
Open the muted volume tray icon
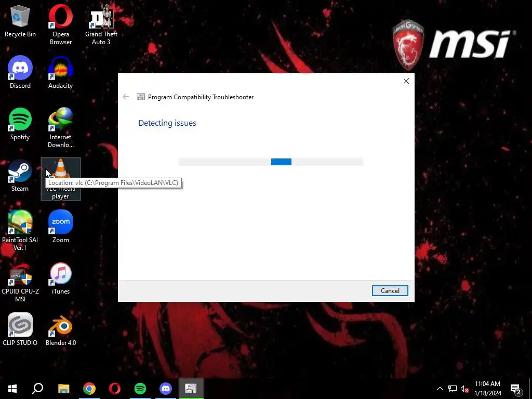(x=464, y=389)
